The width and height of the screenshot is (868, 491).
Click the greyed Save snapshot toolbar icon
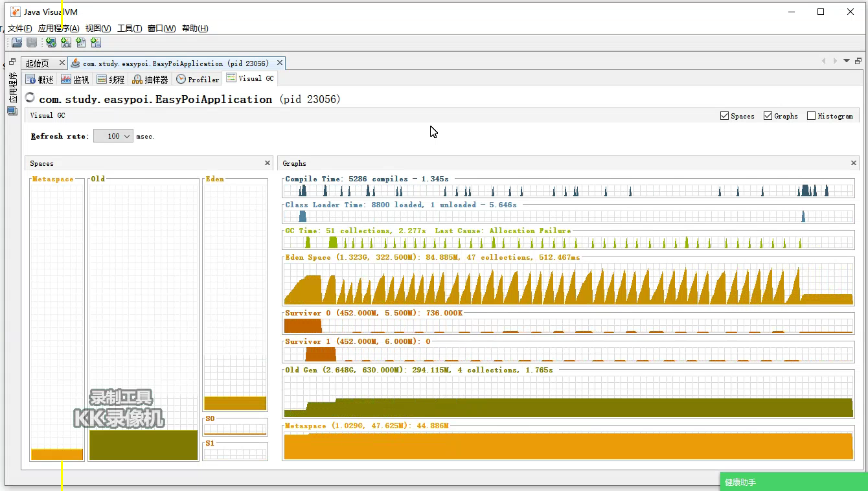click(x=31, y=43)
